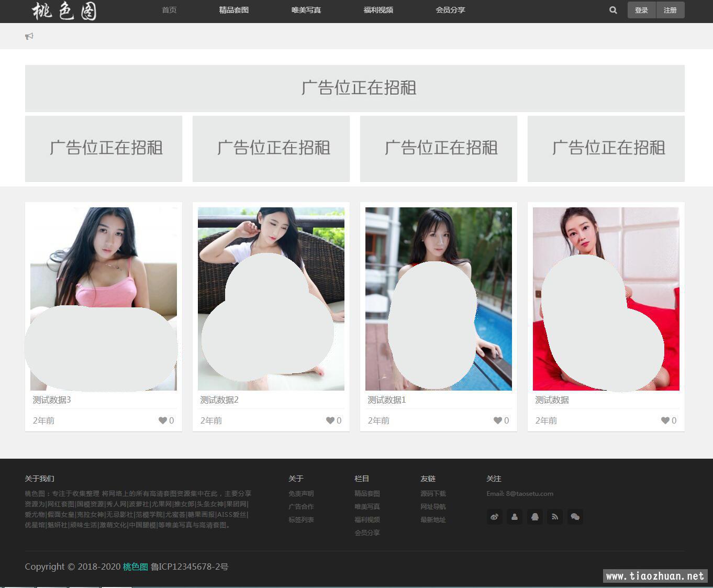Open the Weibo social icon in footer
Viewport: 713px width, 588px height.
pos(494,517)
